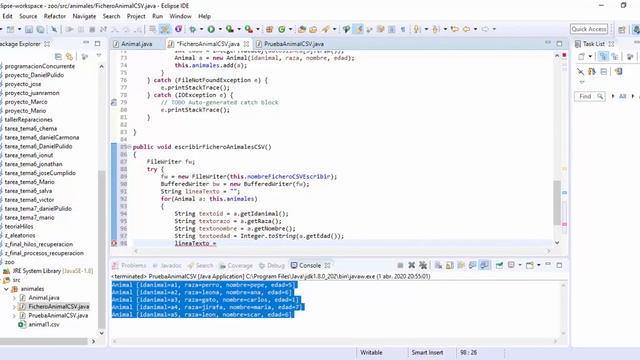Open the Project menu
Screen dimensions: 640x360
pyautogui.click(x=136, y=16)
